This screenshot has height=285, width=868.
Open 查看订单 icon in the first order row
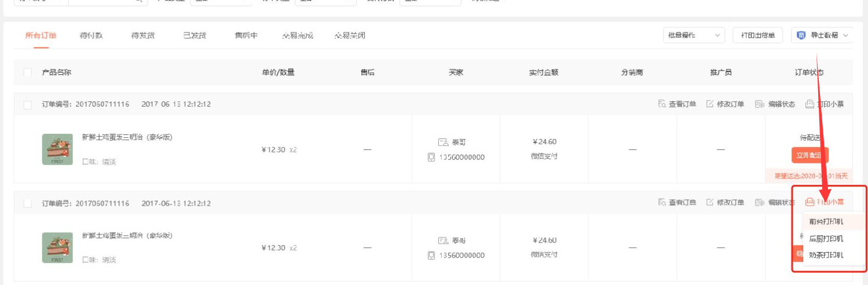[x=662, y=104]
